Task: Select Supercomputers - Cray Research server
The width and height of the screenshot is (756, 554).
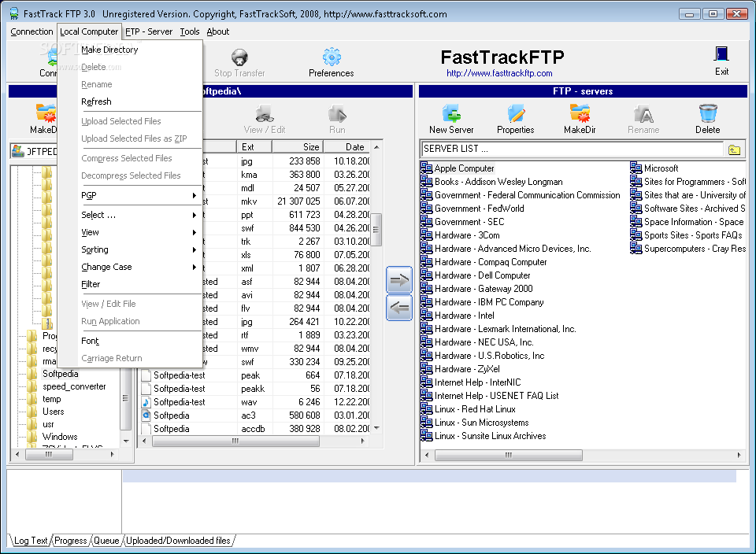Action: (695, 249)
